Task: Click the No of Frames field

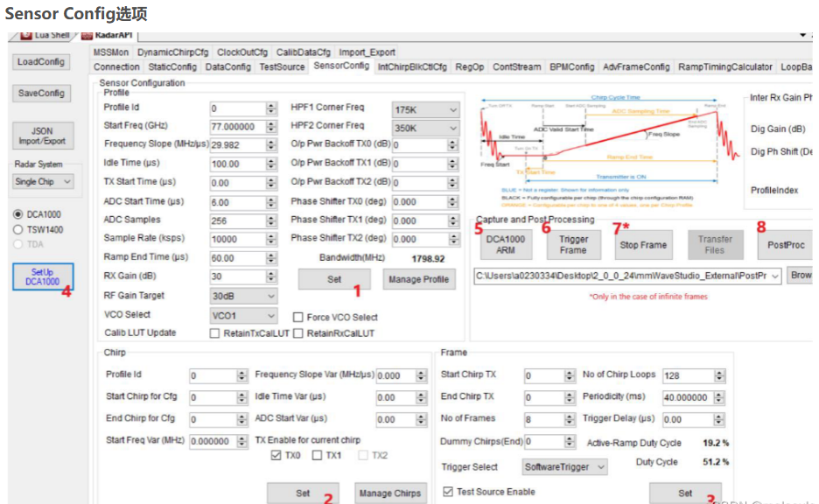Action: (x=545, y=419)
